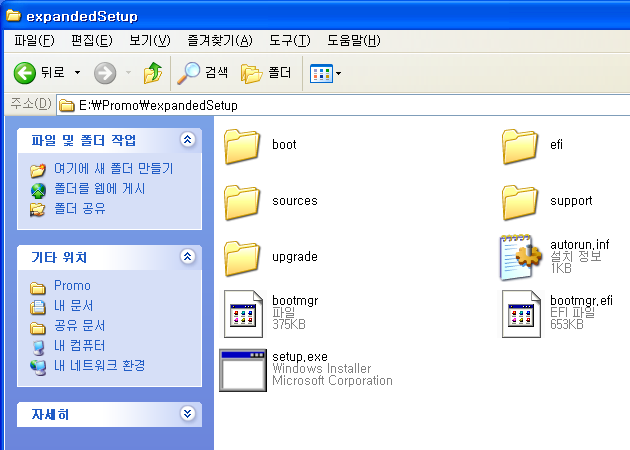Click the Views icon in toolbar

[x=321, y=73]
